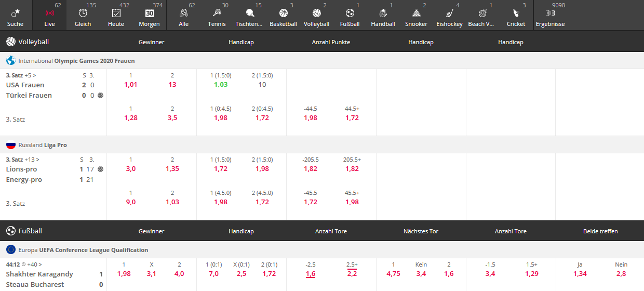The width and height of the screenshot is (644, 291).
Task: Filter by Beach Volleyball icon
Action: (482, 13)
